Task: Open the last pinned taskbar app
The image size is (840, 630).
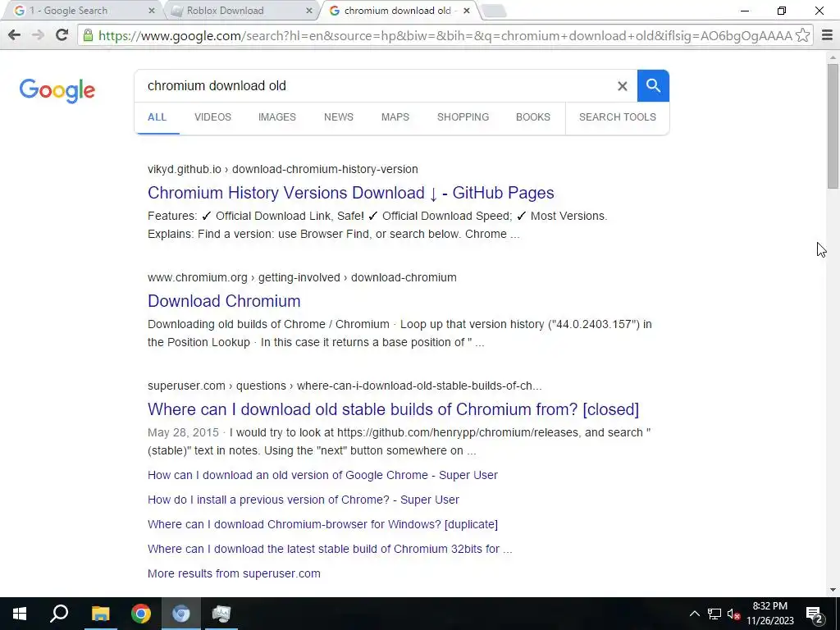Action: [221, 614]
